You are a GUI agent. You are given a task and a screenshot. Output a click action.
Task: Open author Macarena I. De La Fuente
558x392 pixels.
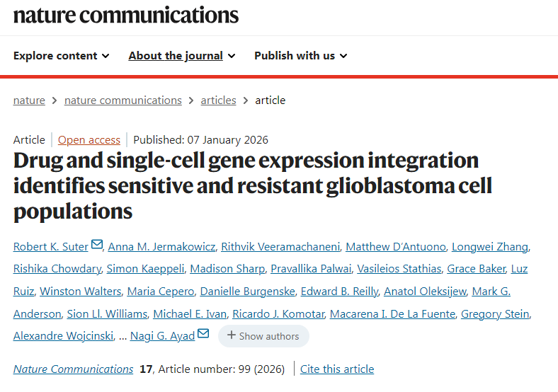coord(392,313)
